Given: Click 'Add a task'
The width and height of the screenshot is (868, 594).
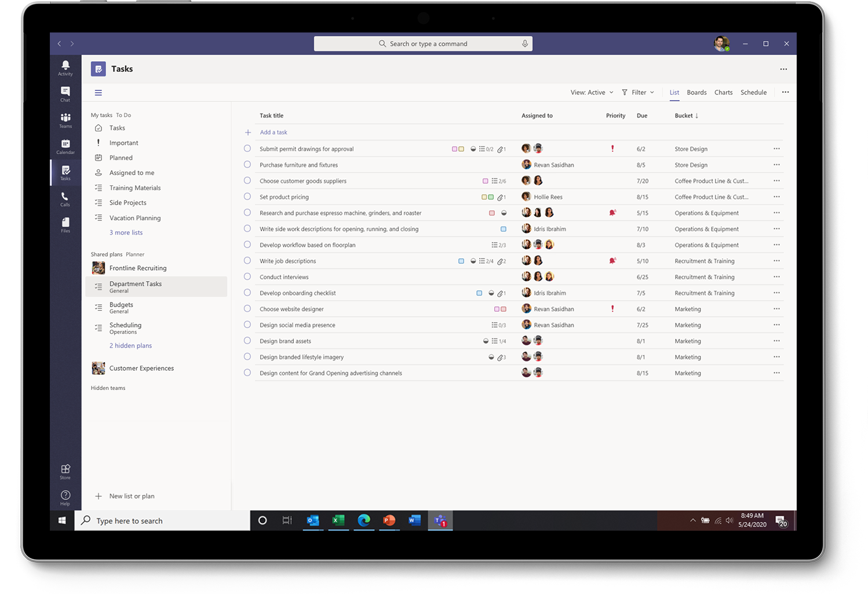Looking at the screenshot, I should click(273, 132).
